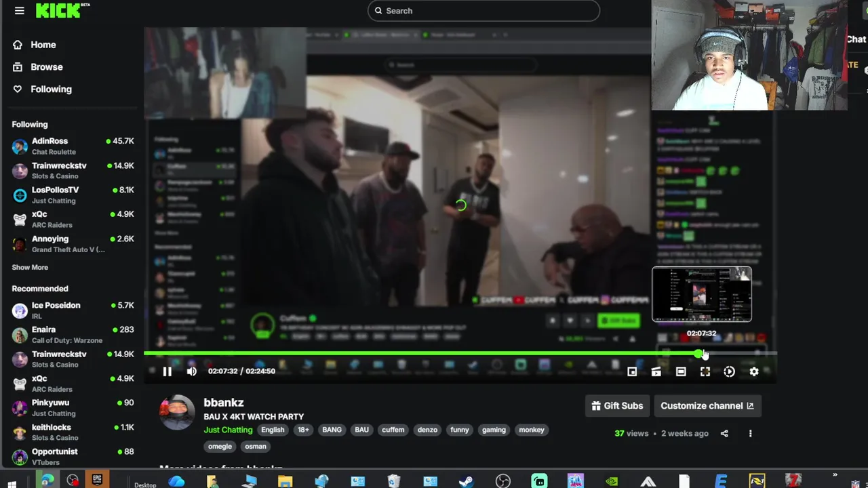Open the bbankz channel name link

[224, 403]
